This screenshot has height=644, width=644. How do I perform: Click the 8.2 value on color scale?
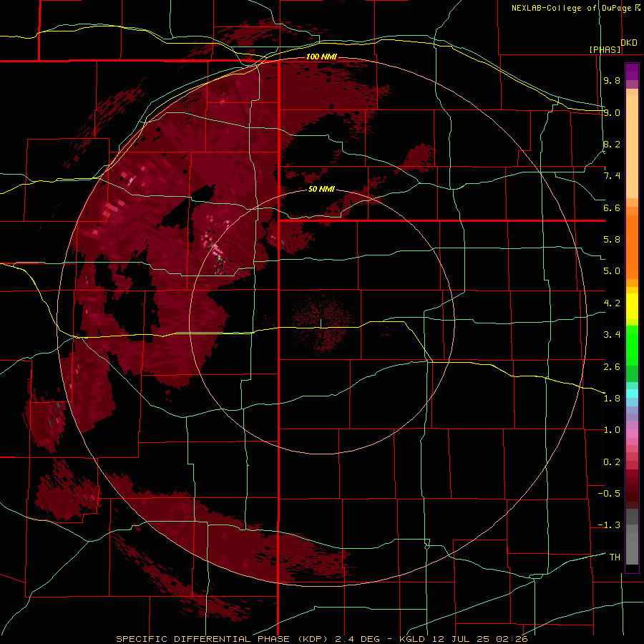pos(612,144)
